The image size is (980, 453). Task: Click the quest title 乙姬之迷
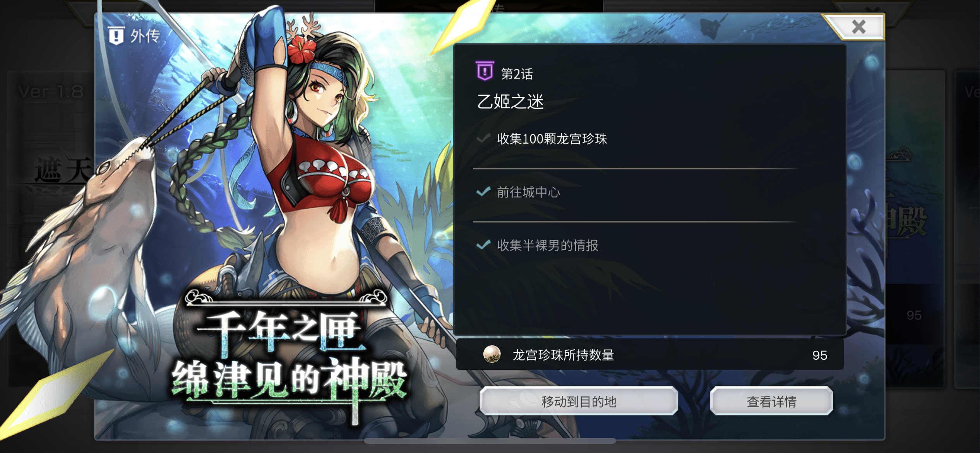(511, 102)
